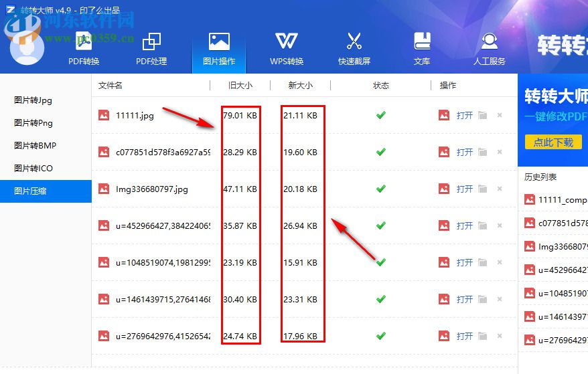Image resolution: width=588 pixels, height=374 pixels.
Task: Click 打开 for Img336680797.jpg
Action: tap(465, 189)
